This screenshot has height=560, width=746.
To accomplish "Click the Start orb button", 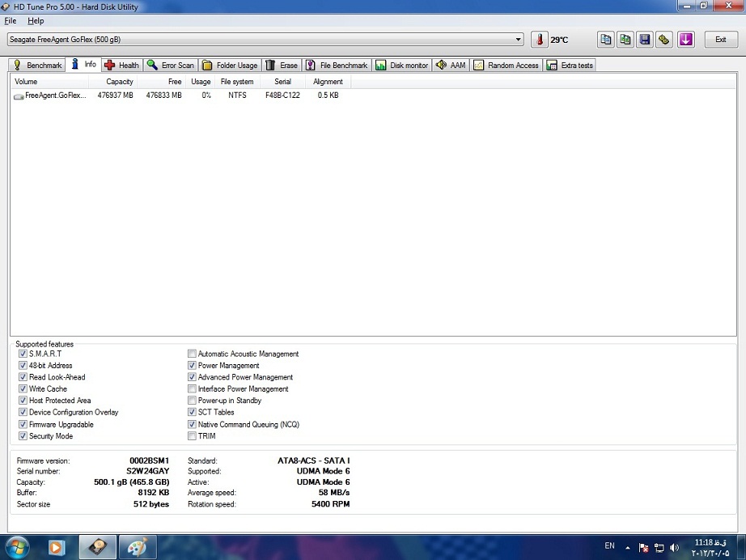I will click(x=17, y=546).
